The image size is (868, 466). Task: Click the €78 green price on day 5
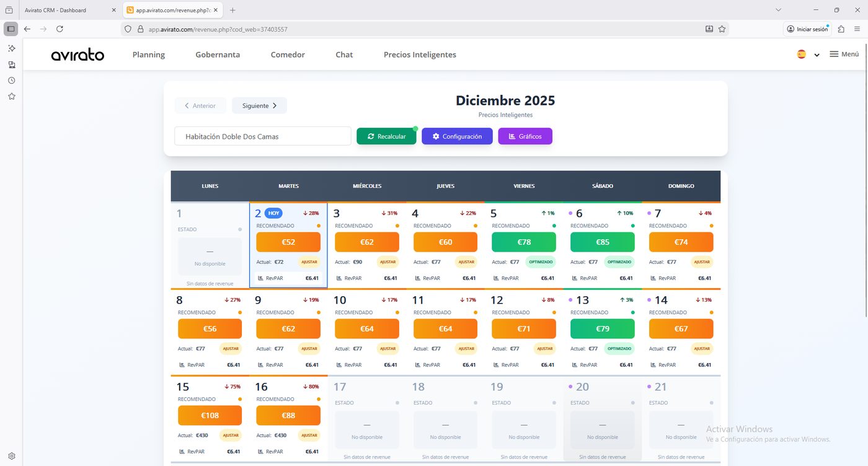tap(524, 242)
